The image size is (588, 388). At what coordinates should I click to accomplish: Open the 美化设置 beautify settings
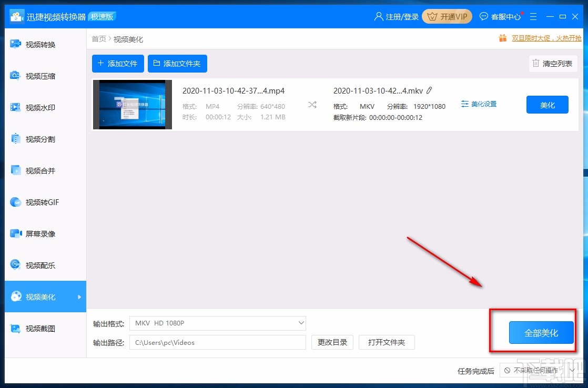478,104
